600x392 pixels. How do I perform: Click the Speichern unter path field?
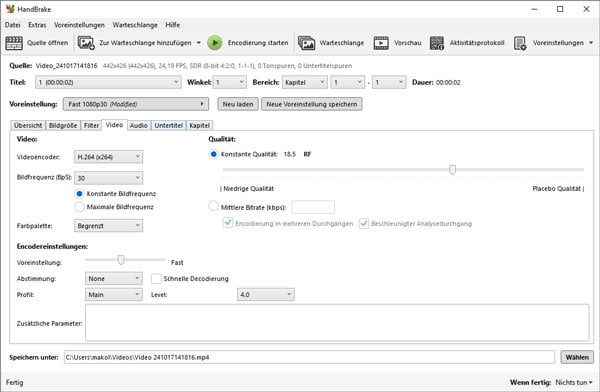tap(309, 357)
